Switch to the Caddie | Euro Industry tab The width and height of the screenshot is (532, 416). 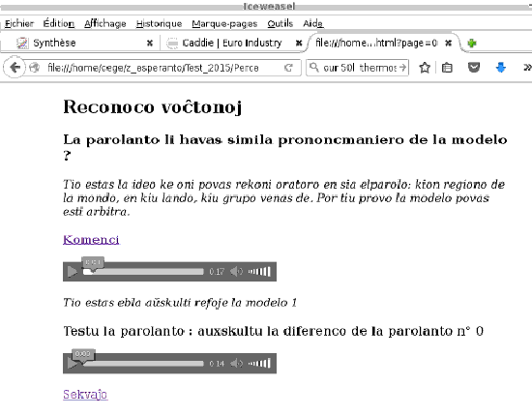232,43
